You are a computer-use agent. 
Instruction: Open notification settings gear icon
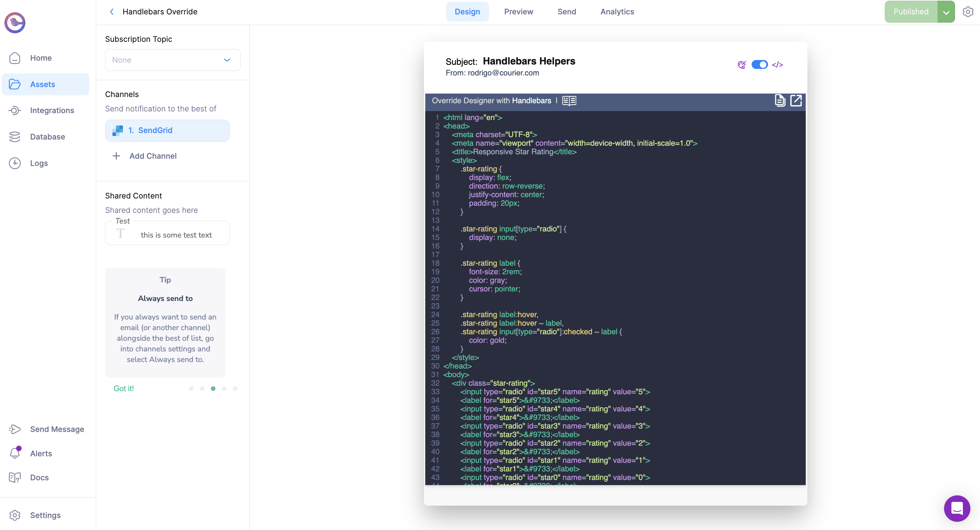968,12
